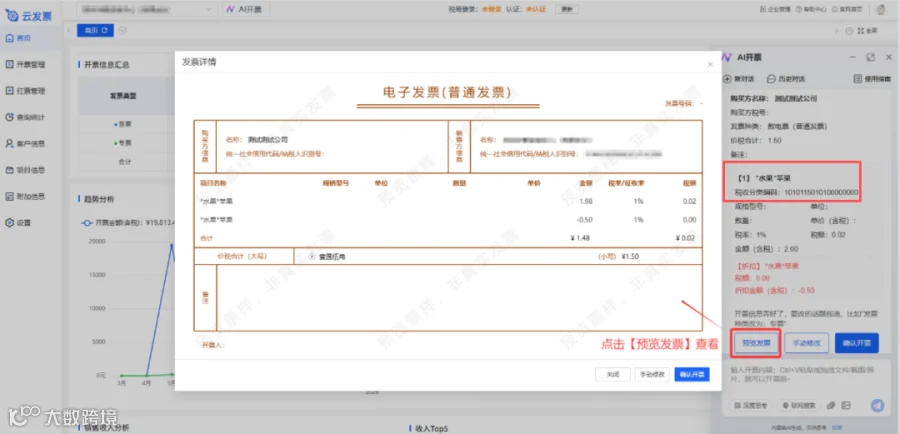Image resolution: width=900 pixels, height=434 pixels.
Task: Open 帮助中心 in the top bar
Action: point(811,9)
